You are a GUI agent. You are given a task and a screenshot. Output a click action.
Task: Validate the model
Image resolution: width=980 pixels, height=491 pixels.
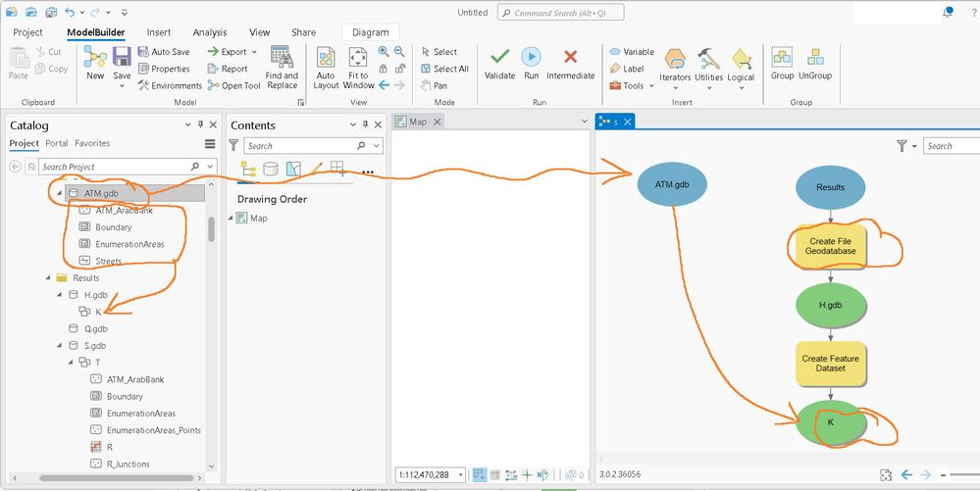pyautogui.click(x=500, y=64)
